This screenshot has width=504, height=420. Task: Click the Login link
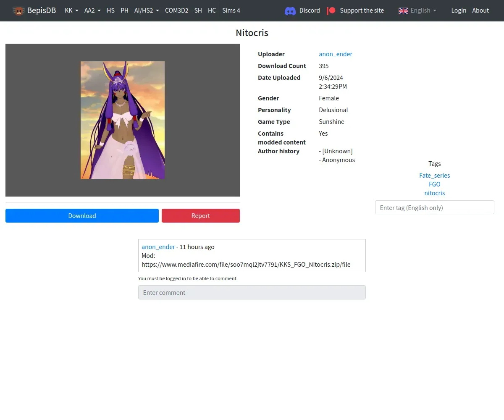(459, 10)
